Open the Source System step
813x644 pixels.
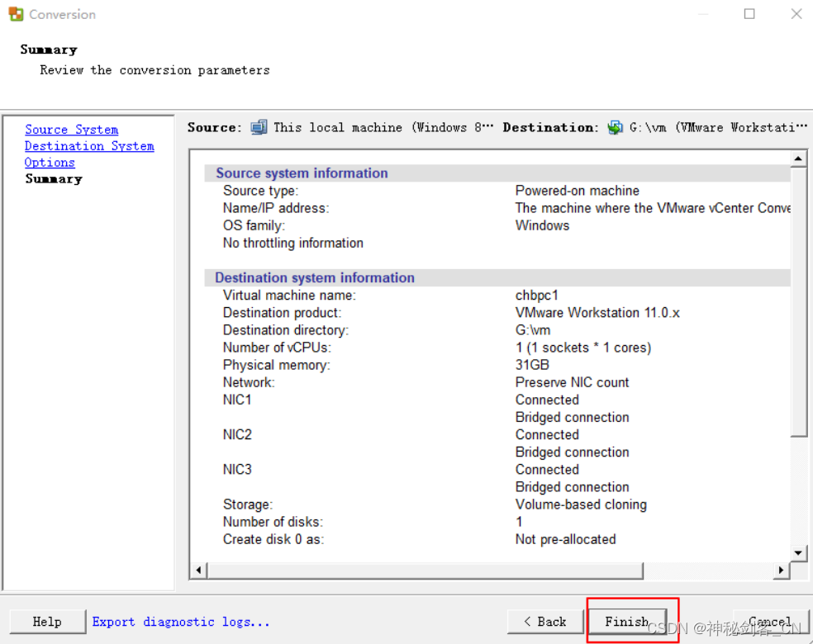pos(72,130)
